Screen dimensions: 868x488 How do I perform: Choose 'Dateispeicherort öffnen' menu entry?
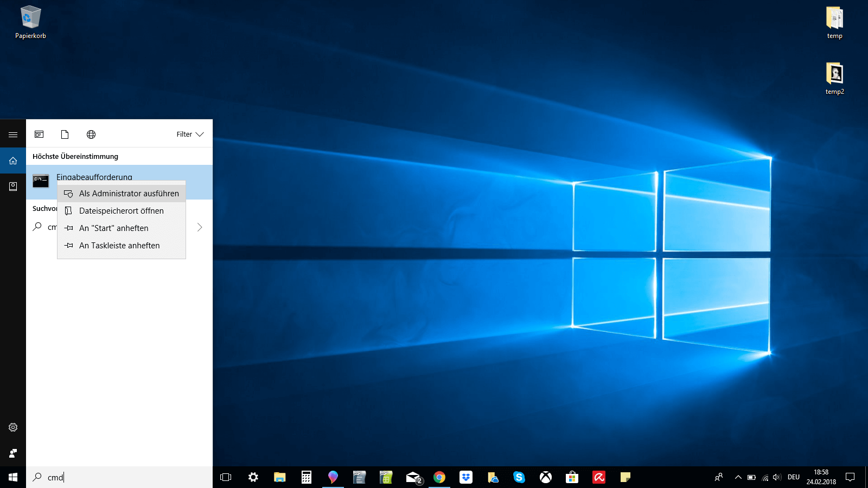coord(121,211)
